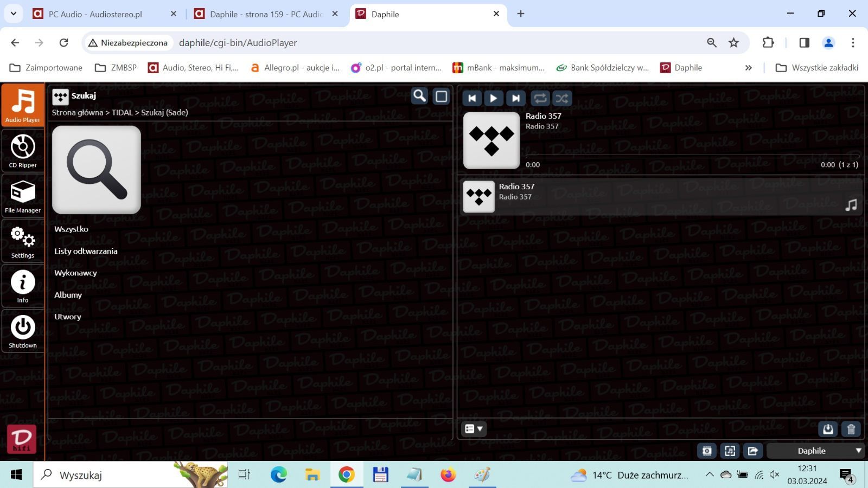
Task: Open a new browser tab
Action: (x=521, y=14)
